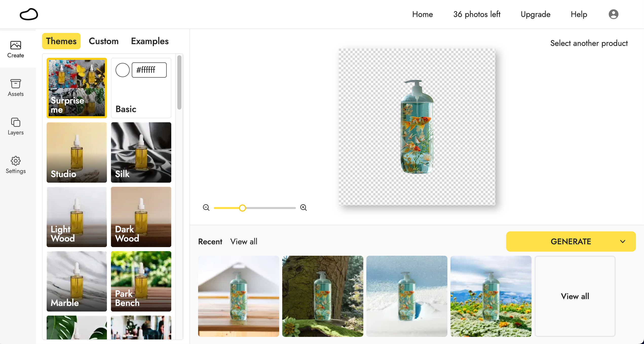Screen dimensions: 644x344
Task: Go to Home in top navigation
Action: [422, 14]
